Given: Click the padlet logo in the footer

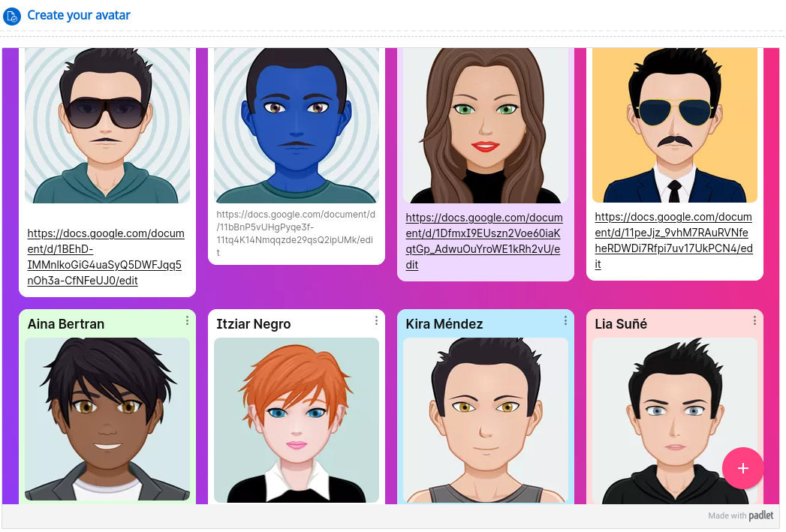Looking at the screenshot, I should 761,515.
